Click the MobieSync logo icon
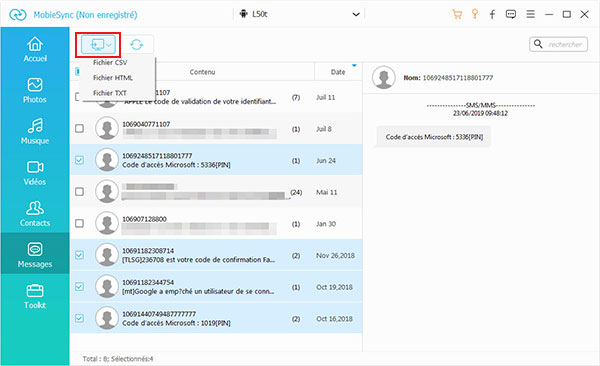 tap(18, 15)
